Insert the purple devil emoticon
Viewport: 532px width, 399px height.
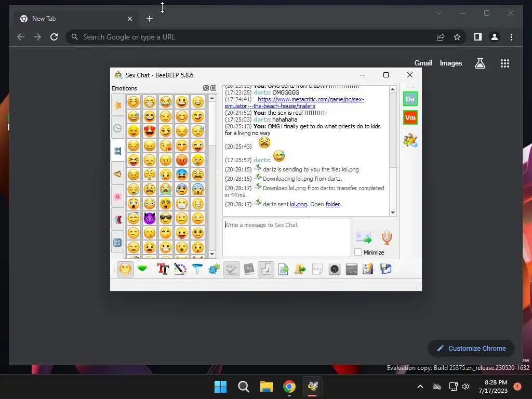point(149,218)
